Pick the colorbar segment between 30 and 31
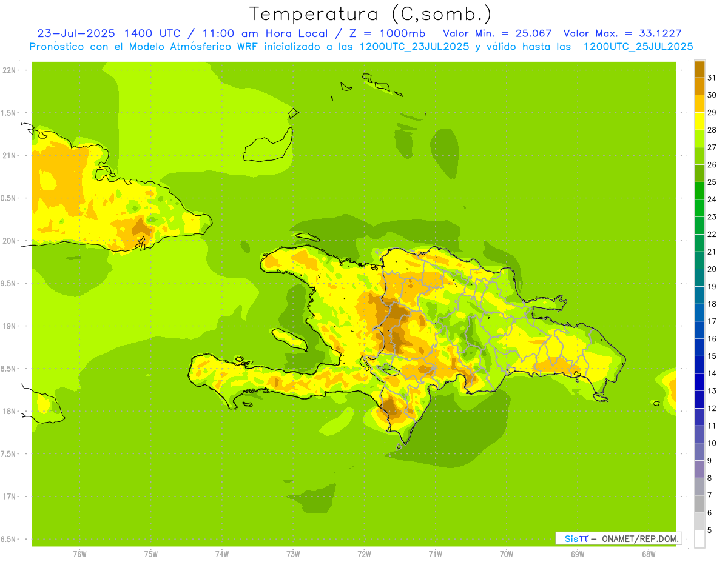Image resolution: width=728 pixels, height=562 pixels. [x=699, y=87]
